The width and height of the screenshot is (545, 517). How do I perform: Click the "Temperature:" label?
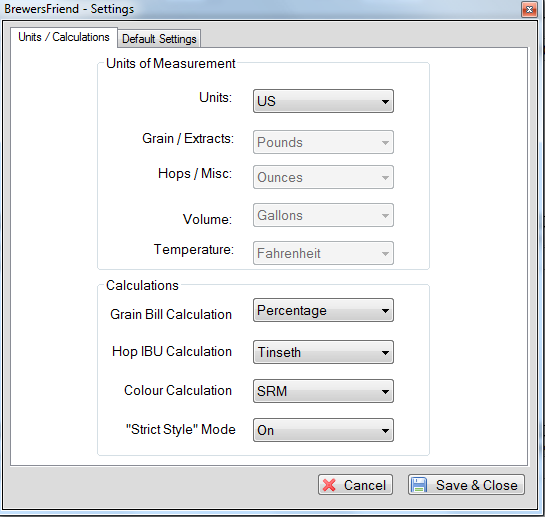194,250
